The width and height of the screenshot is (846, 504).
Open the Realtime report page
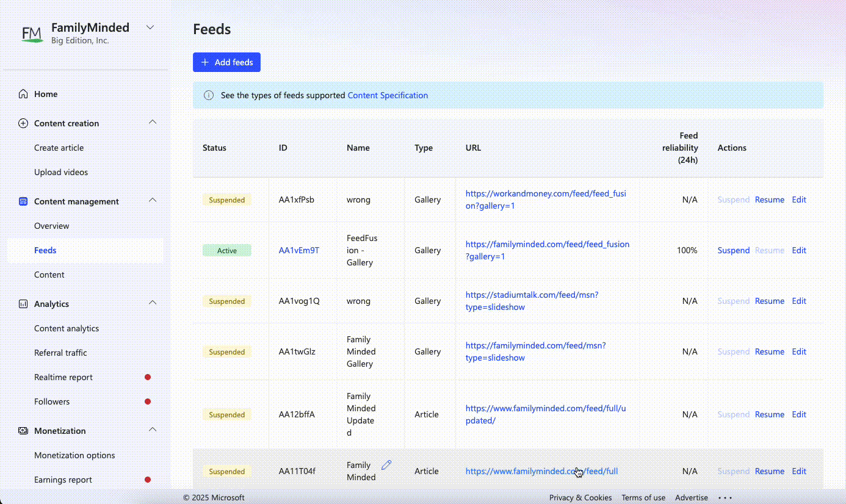coord(63,377)
